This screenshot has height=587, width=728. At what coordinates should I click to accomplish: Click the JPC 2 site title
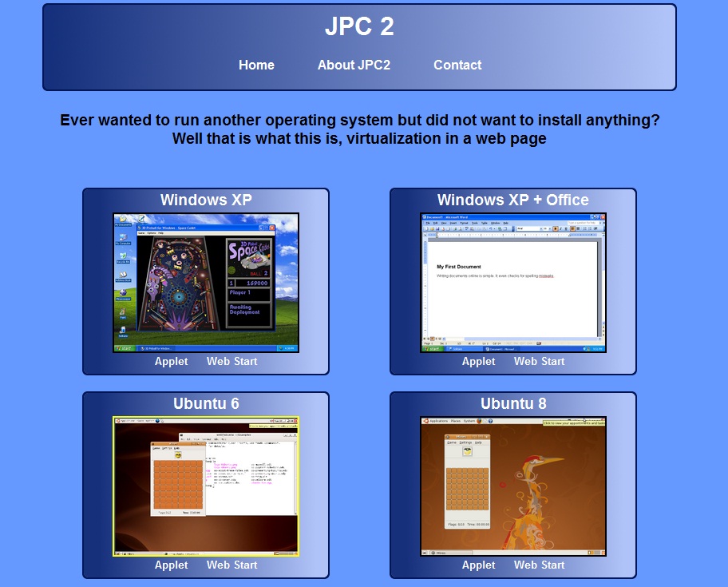[x=359, y=26]
